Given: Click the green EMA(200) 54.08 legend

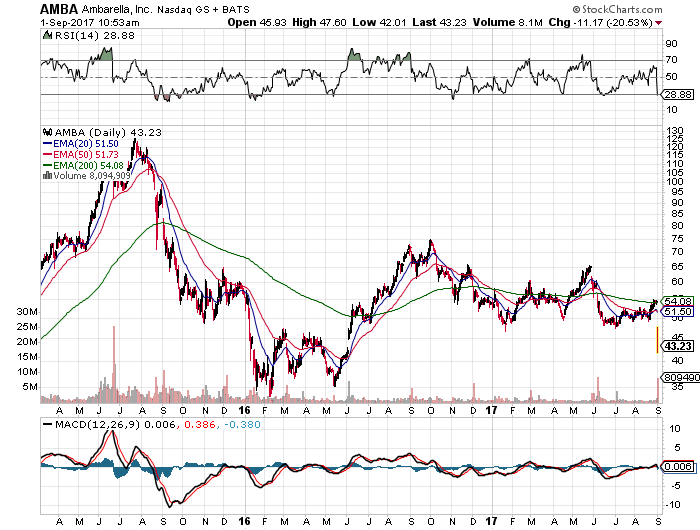Looking at the screenshot, I should pyautogui.click(x=83, y=165).
